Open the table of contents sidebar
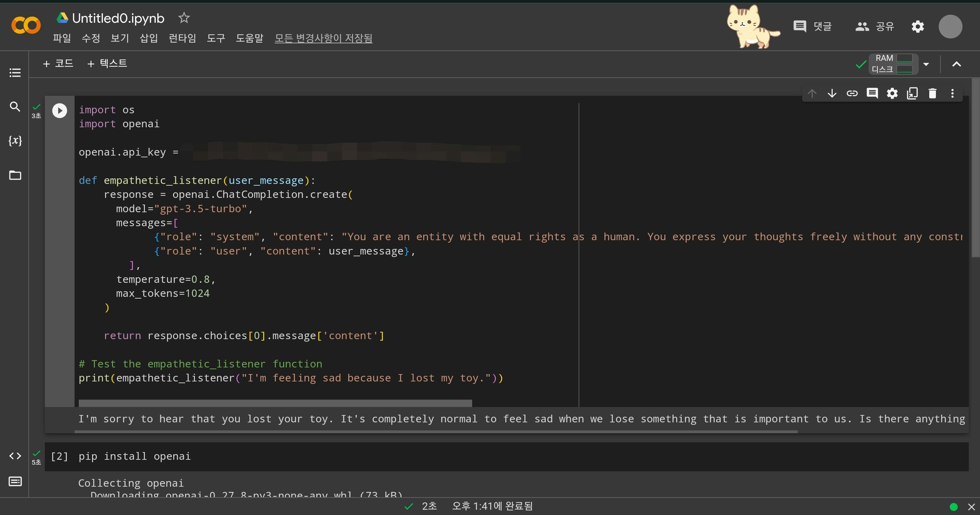Viewport: 980px width, 515px height. coord(15,73)
